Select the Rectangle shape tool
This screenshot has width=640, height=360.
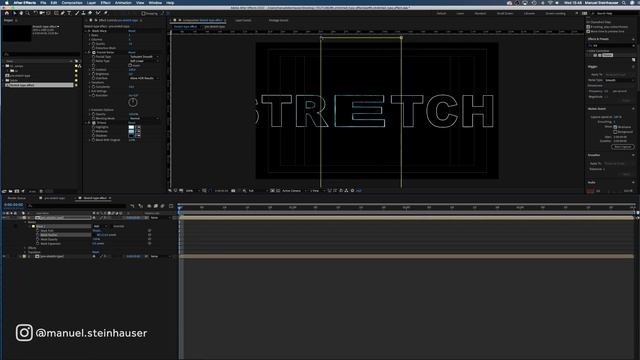click(56, 13)
